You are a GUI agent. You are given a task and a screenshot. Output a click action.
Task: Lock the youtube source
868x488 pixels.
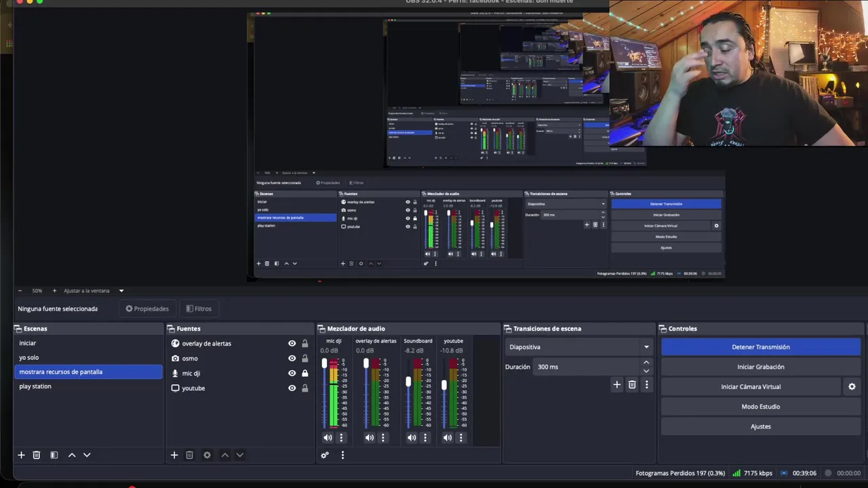tap(304, 388)
